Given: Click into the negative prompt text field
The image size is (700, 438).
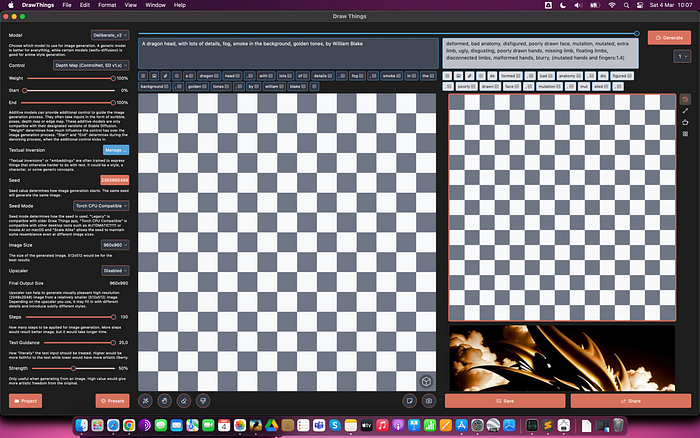Looking at the screenshot, I should click(x=540, y=53).
